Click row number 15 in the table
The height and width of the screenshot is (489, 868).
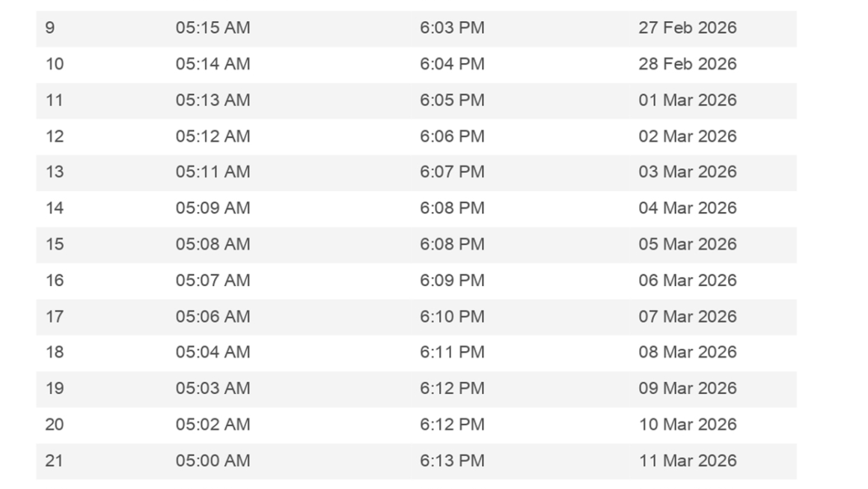(x=55, y=244)
